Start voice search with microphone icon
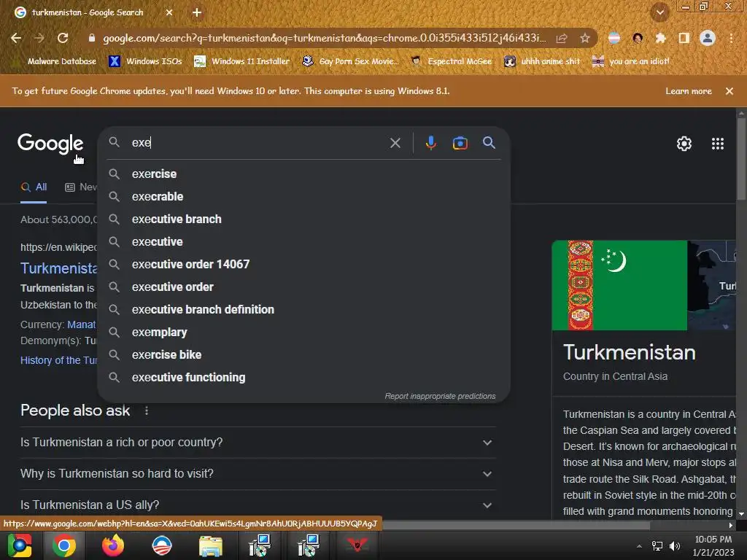The image size is (747, 560). (x=430, y=143)
